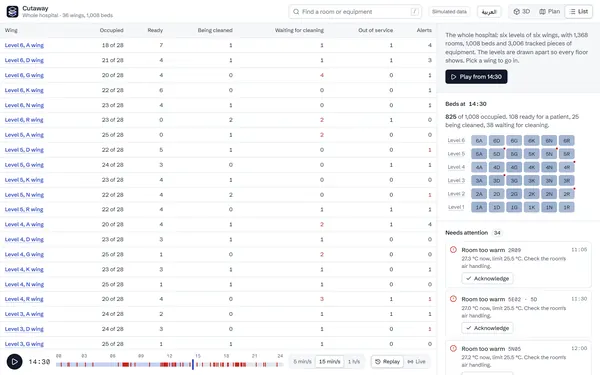
Task: Open the Level 6, K wing link
Action: (x=24, y=90)
